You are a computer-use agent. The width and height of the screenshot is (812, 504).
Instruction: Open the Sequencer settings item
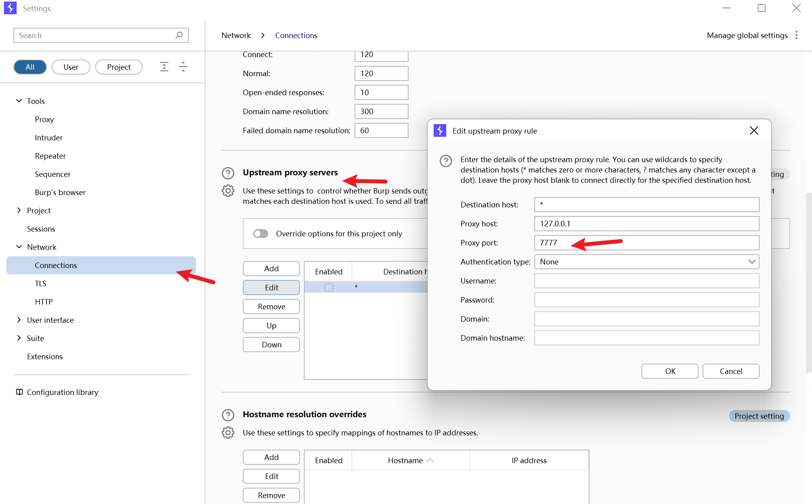53,174
